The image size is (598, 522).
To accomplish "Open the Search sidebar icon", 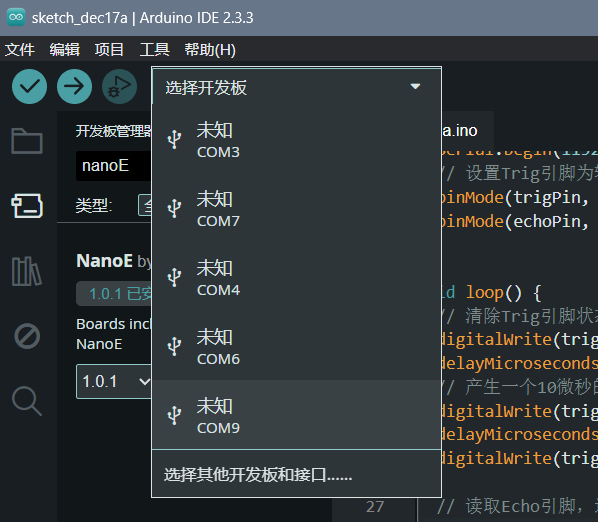I will pyautogui.click(x=27, y=401).
